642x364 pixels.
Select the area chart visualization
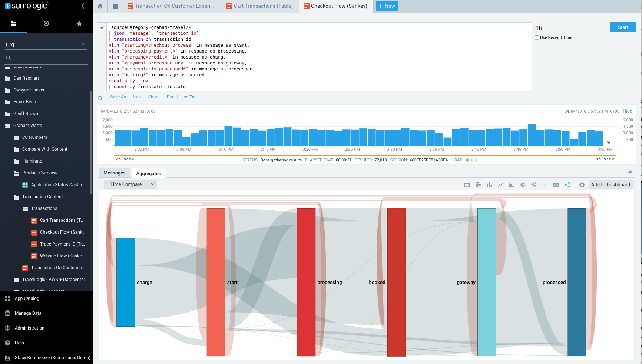point(512,185)
